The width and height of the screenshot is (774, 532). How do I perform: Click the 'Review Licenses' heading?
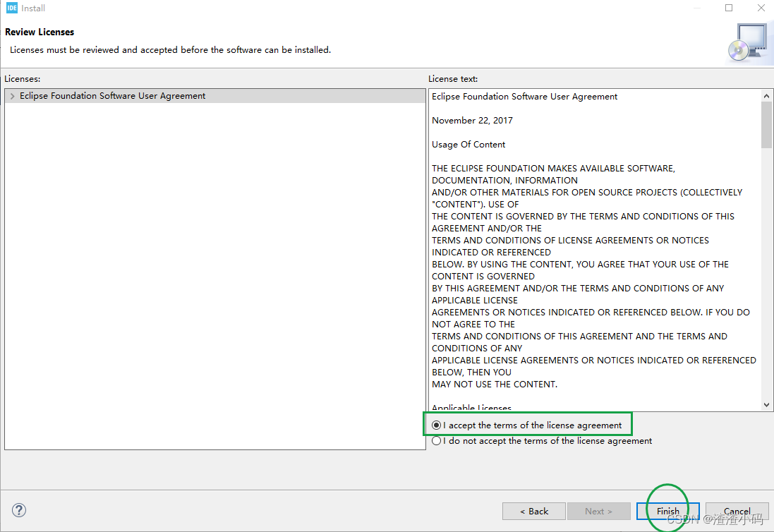40,32
